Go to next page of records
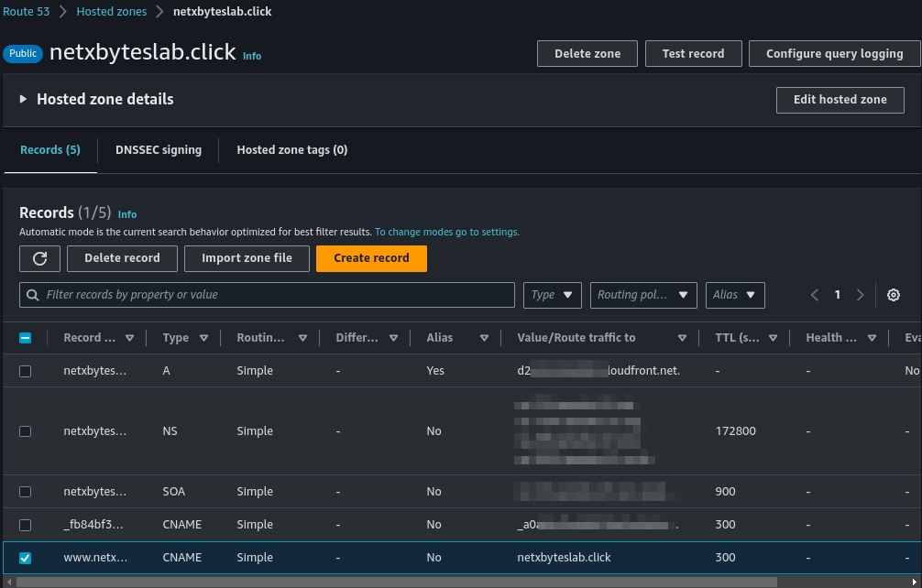The width and height of the screenshot is (922, 588). pos(860,295)
